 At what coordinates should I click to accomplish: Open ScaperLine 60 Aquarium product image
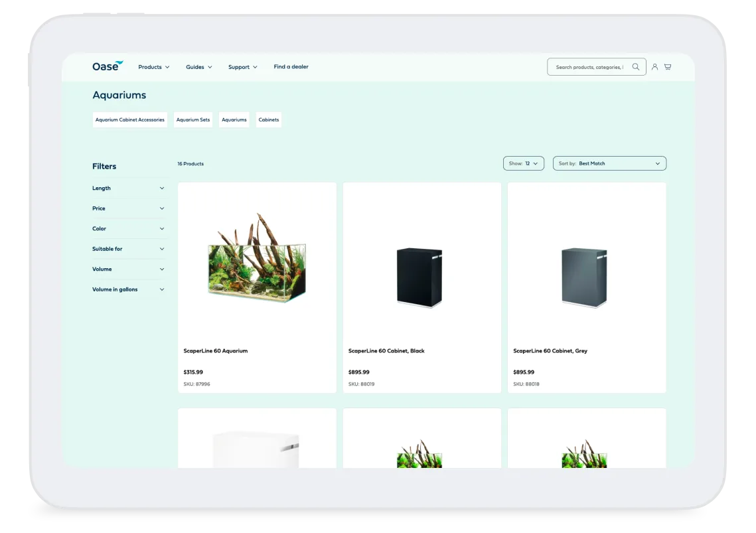(257, 259)
